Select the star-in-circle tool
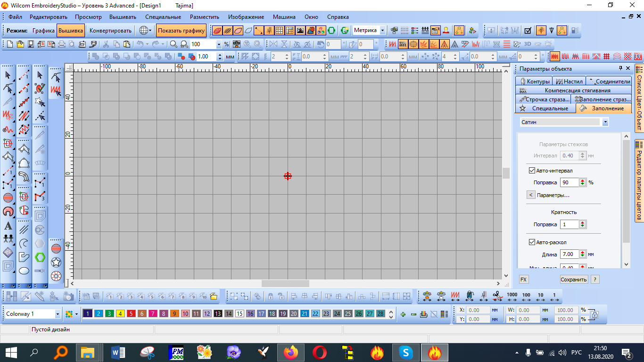Screen dimensions: 644x362 coord(56,262)
